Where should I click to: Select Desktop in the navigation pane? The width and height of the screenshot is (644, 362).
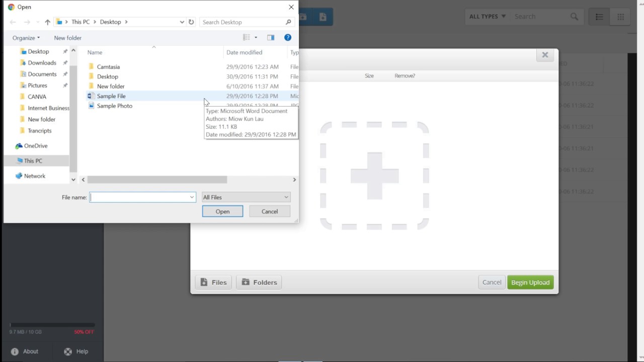(38, 52)
